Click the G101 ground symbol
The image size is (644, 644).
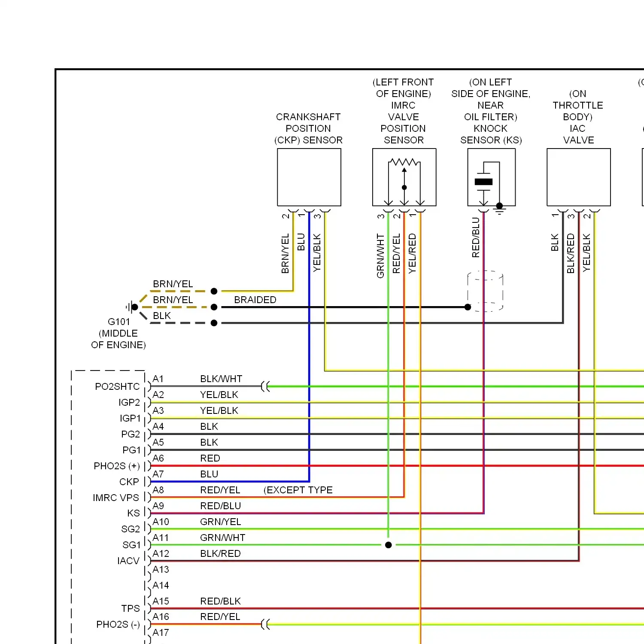pos(132,307)
